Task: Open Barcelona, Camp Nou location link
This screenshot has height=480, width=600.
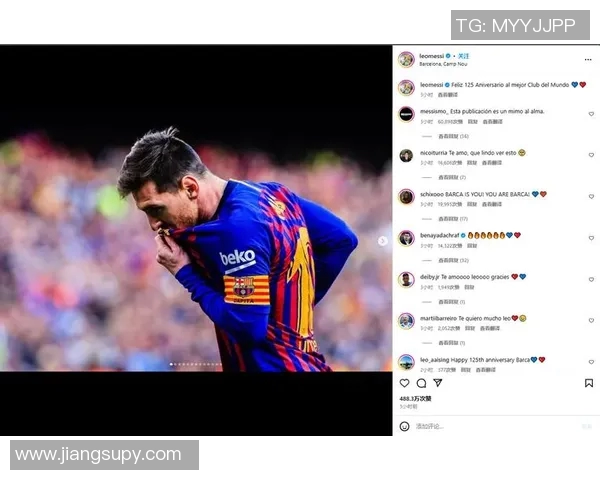Action: tap(443, 64)
